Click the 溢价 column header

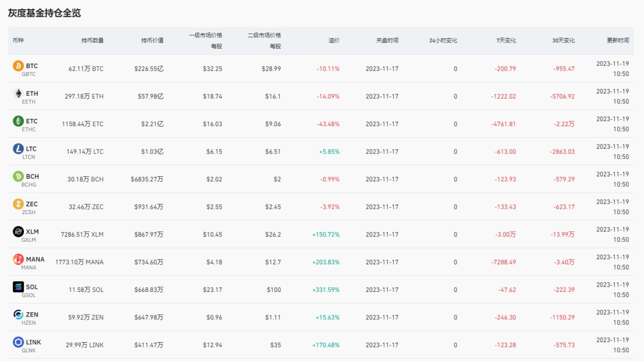click(334, 41)
